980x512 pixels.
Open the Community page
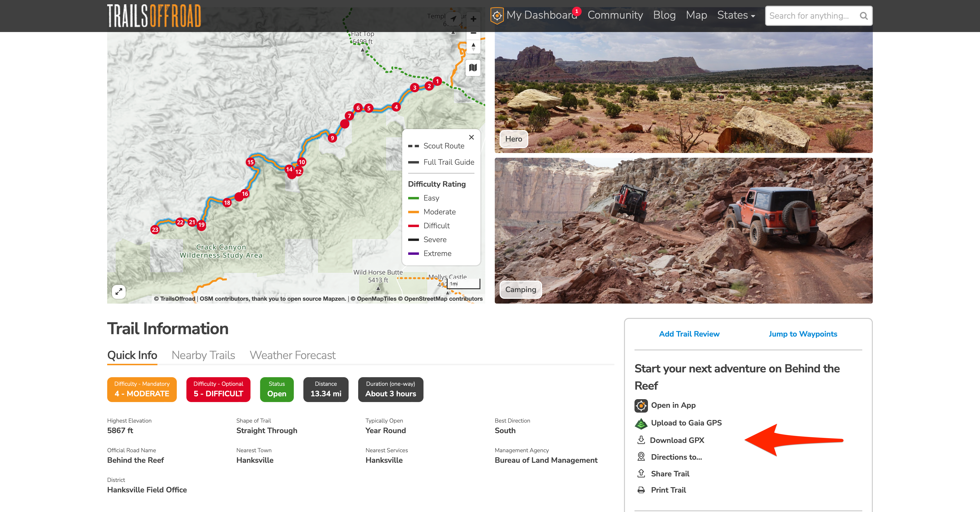tap(615, 15)
